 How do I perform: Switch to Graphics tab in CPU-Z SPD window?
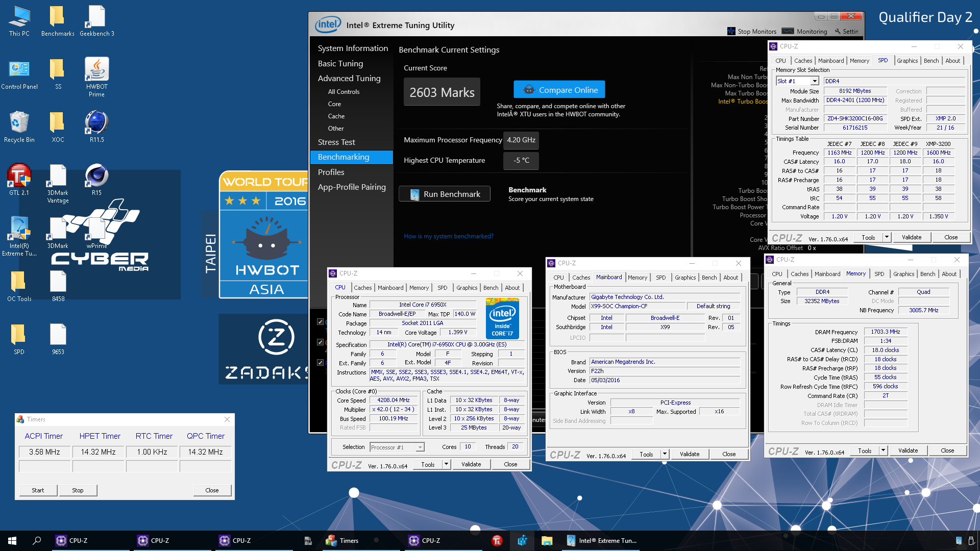pyautogui.click(x=907, y=61)
